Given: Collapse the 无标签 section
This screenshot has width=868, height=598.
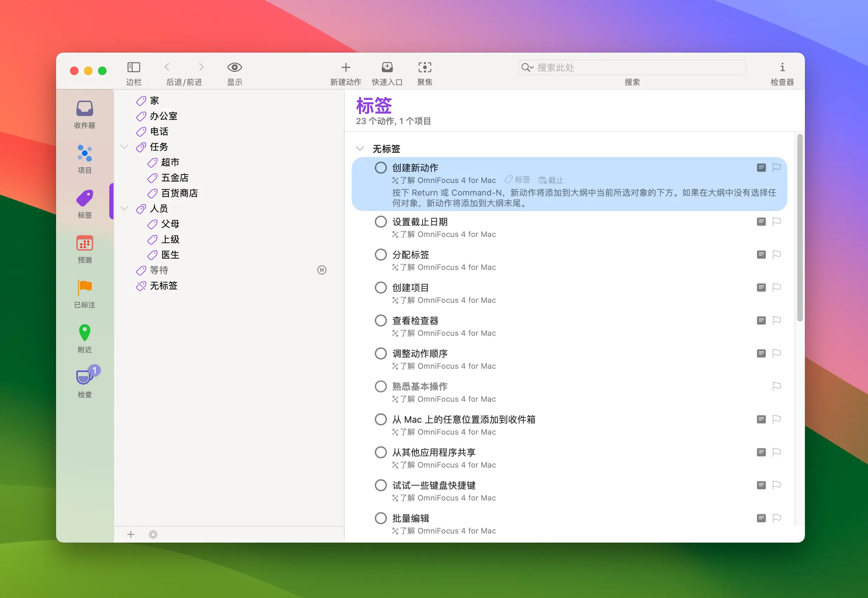Looking at the screenshot, I should pyautogui.click(x=360, y=148).
